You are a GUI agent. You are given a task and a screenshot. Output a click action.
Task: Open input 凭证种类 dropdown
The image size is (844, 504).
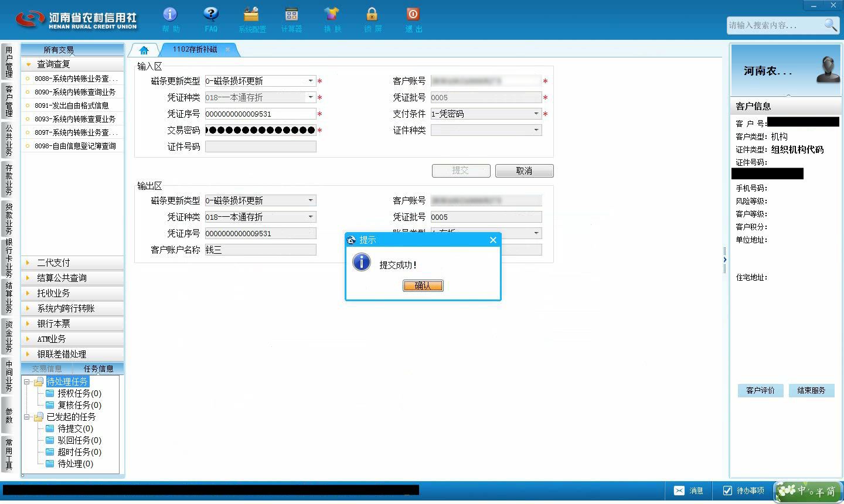pos(311,97)
